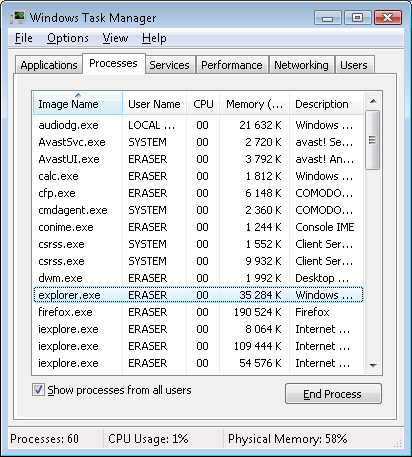
Task: Close the Windows Task Manager window
Action: (x=388, y=18)
